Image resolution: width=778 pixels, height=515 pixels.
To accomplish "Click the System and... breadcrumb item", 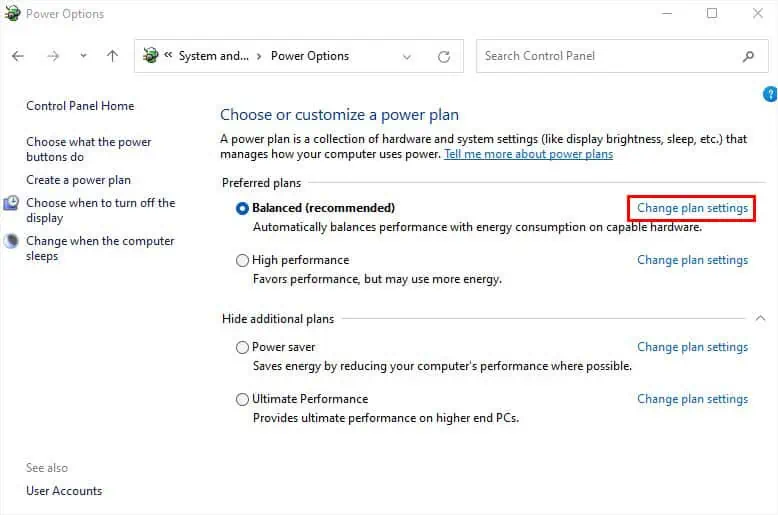I will (213, 56).
